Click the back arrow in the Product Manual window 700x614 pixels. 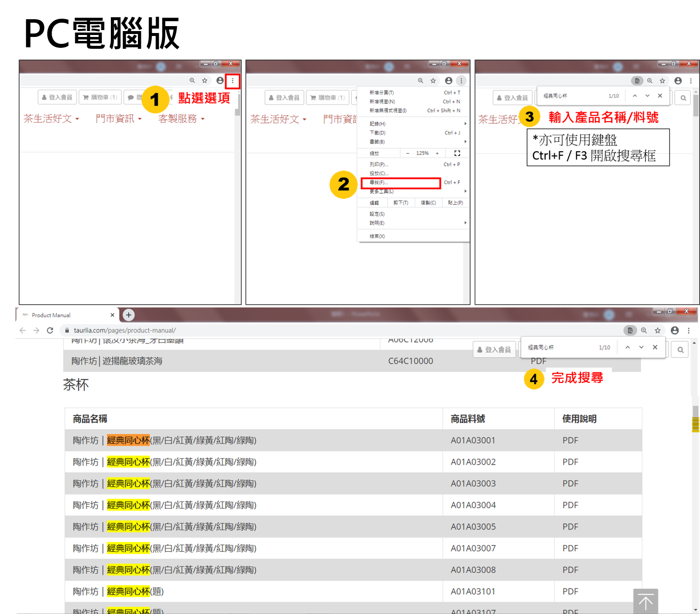tap(23, 330)
